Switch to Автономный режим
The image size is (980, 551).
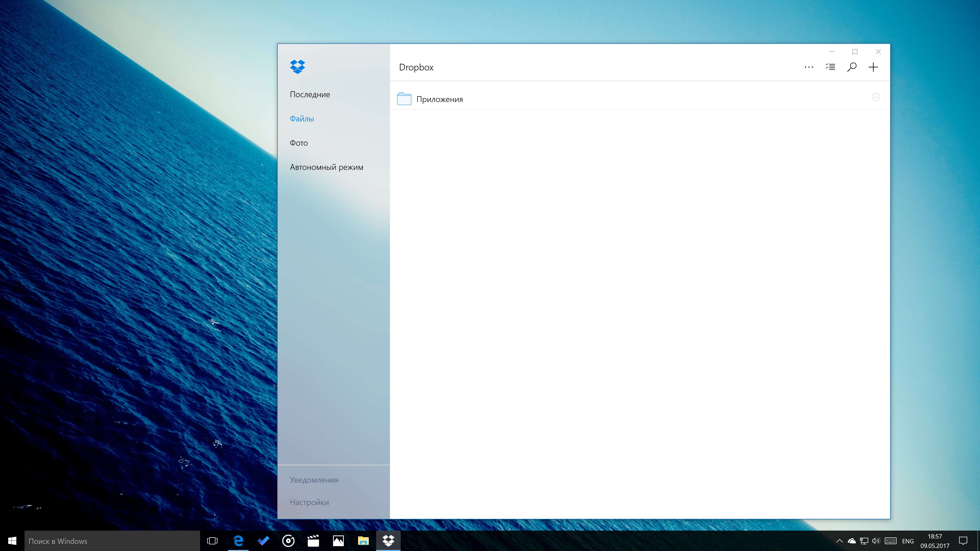click(326, 167)
